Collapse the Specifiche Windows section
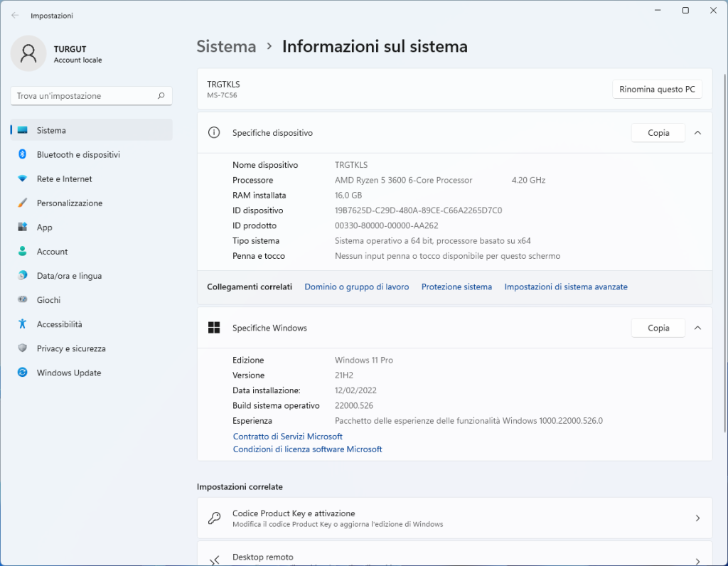 coord(697,328)
